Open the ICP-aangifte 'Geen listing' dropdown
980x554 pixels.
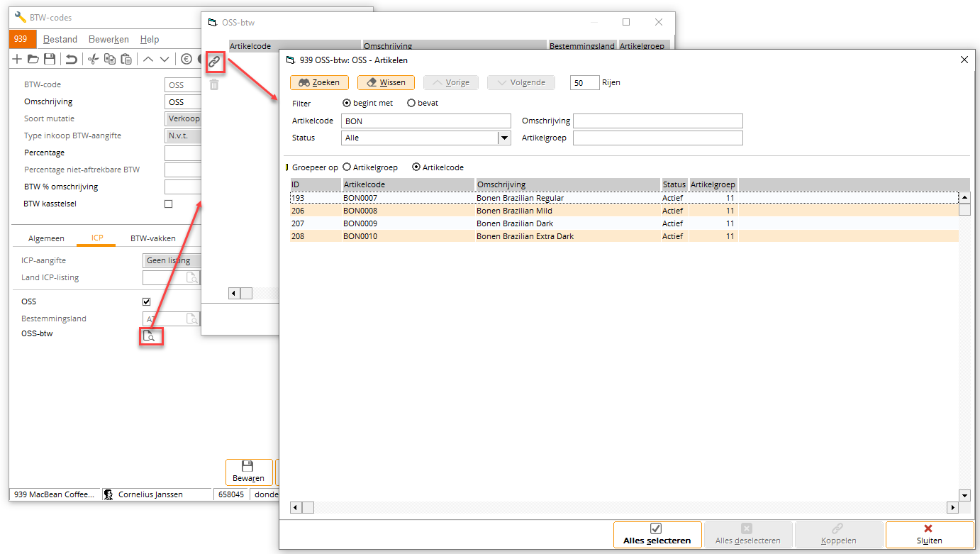tap(172, 260)
